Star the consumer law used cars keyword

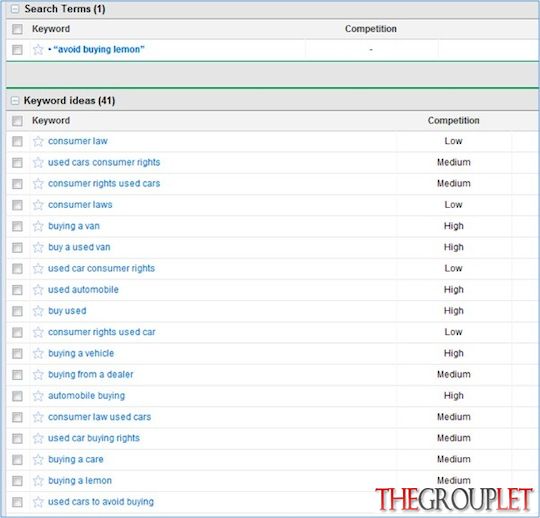[38, 417]
